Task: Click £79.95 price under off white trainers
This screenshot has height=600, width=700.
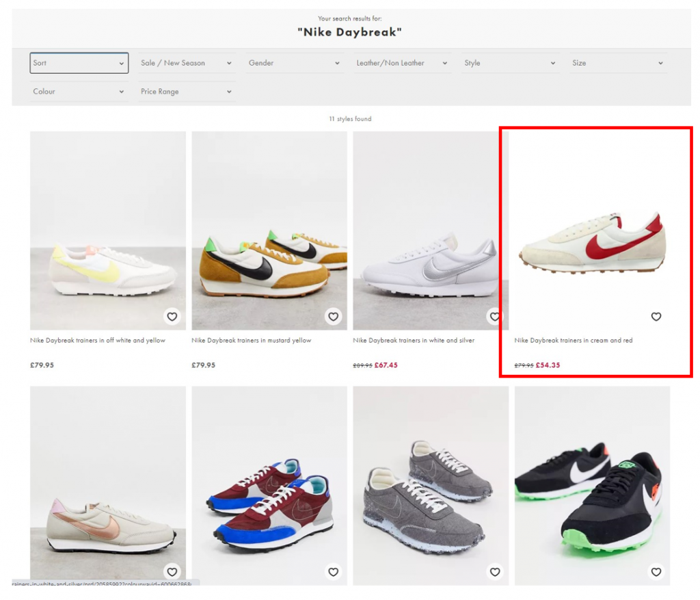Action: [x=42, y=365]
